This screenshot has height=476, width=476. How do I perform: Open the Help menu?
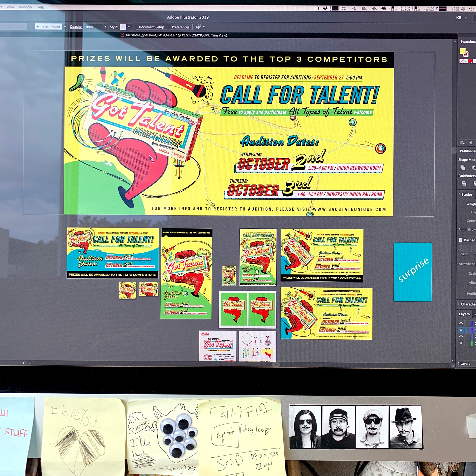(40, 7)
